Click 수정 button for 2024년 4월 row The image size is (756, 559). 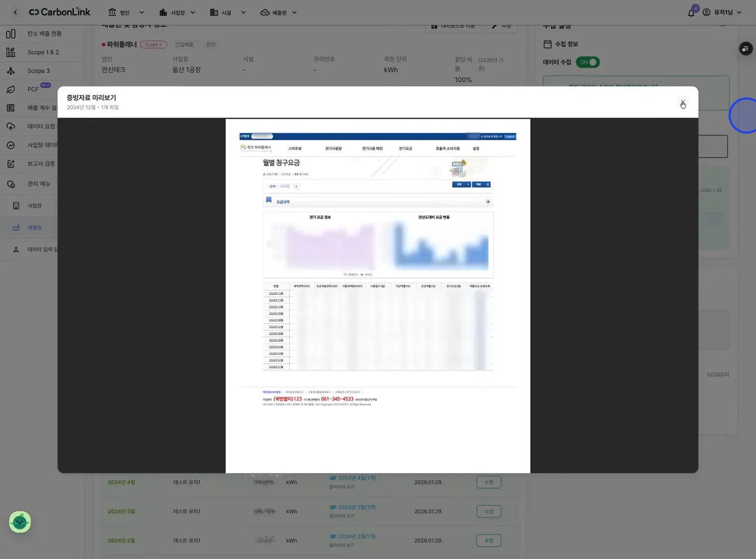click(x=488, y=482)
